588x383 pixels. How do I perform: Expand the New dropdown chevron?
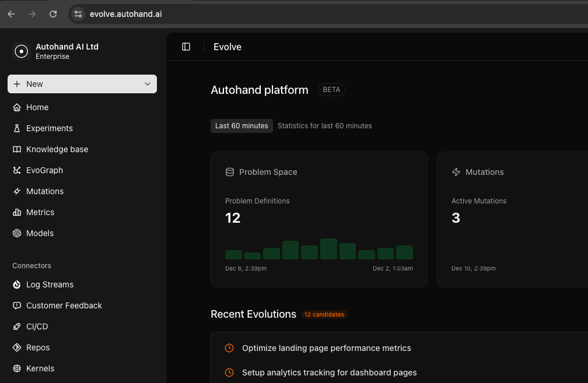click(148, 85)
